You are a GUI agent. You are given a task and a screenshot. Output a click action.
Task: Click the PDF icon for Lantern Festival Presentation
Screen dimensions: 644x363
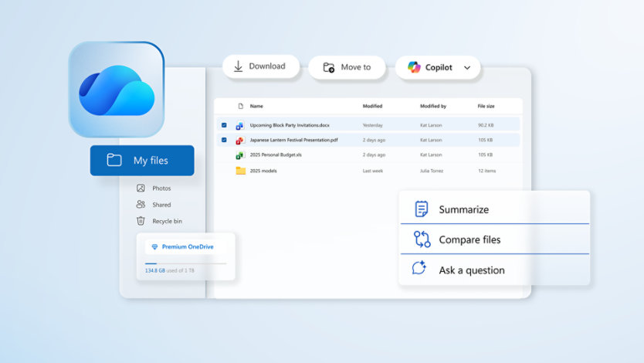point(240,141)
